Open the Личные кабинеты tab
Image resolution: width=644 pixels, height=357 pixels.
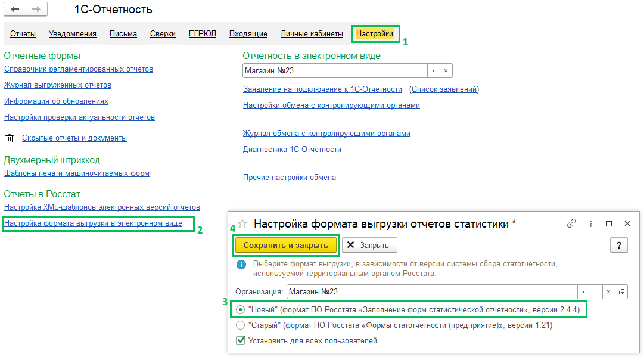click(x=312, y=34)
